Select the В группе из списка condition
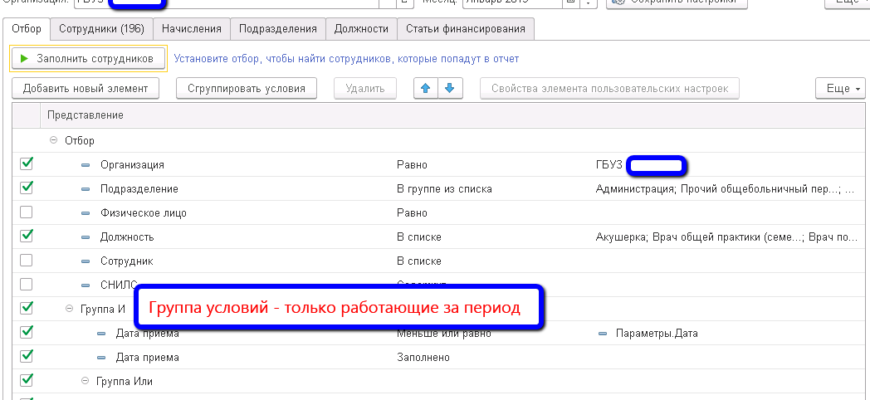 point(444,189)
